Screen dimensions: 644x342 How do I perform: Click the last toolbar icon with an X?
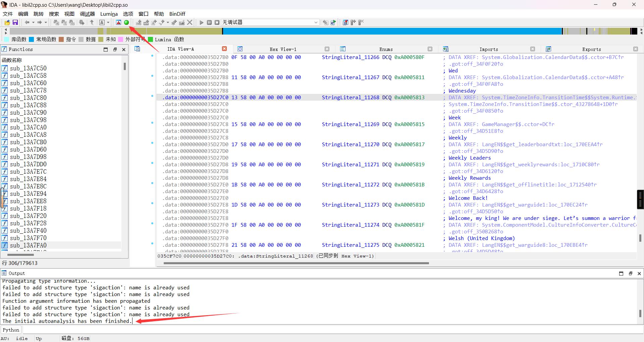pos(361,22)
